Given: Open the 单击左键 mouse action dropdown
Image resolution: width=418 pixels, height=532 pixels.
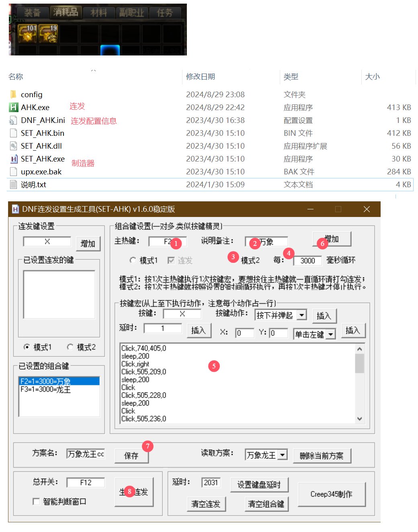Looking at the screenshot, I should click(331, 334).
